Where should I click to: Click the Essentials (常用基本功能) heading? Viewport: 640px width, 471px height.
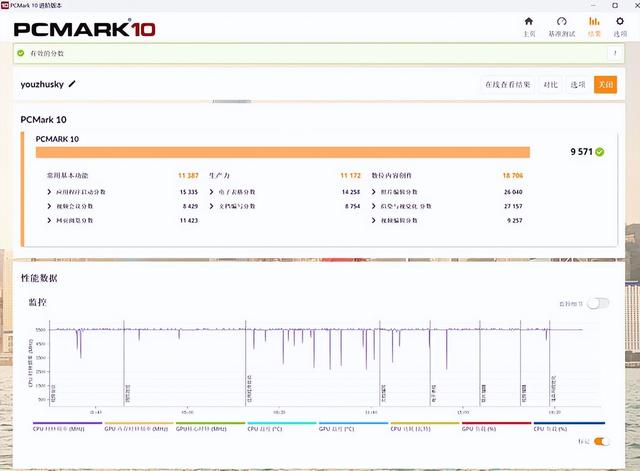(67, 176)
